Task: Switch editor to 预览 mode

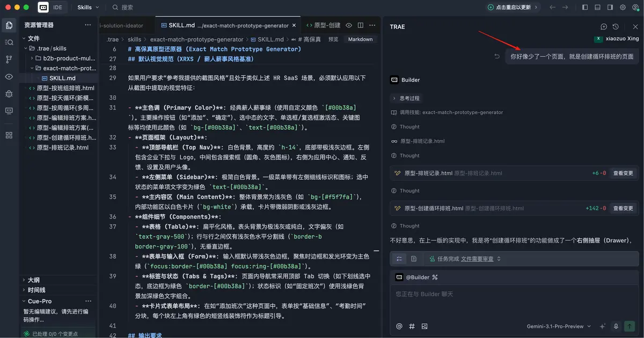Action: [333, 39]
